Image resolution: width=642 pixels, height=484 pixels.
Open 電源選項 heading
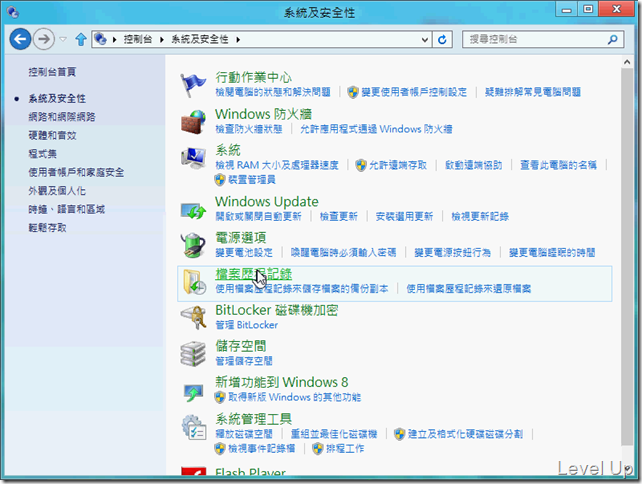[x=241, y=237]
